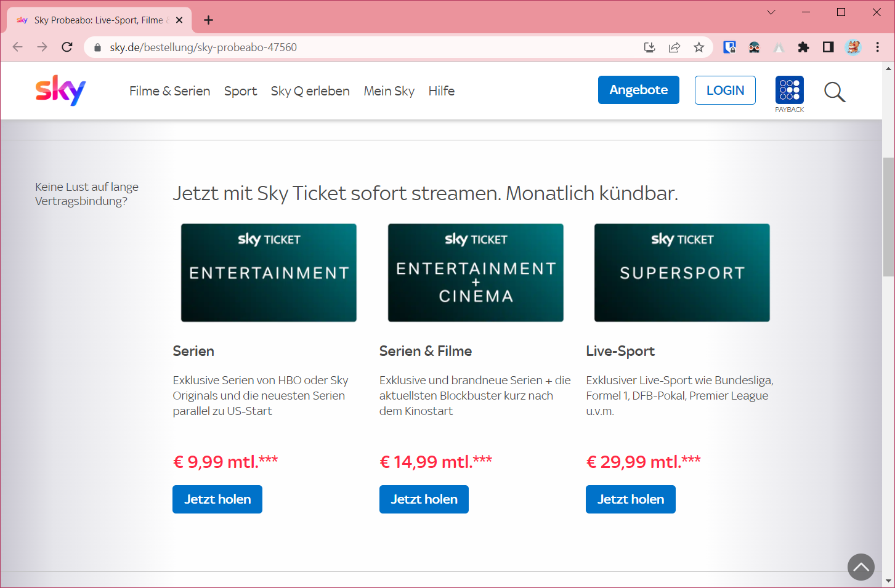Open the site search magnifier
The height and width of the screenshot is (588, 895).
tap(835, 92)
